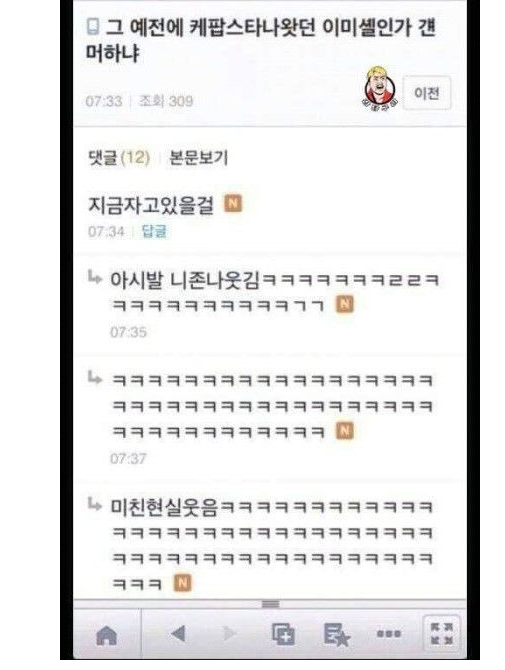The width and height of the screenshot is (505, 670).
Task: Open the three-dots more menu
Action: click(x=388, y=634)
